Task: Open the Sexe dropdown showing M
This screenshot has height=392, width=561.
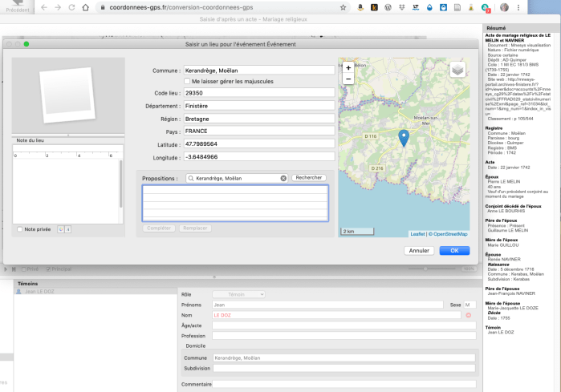Action: (x=470, y=305)
